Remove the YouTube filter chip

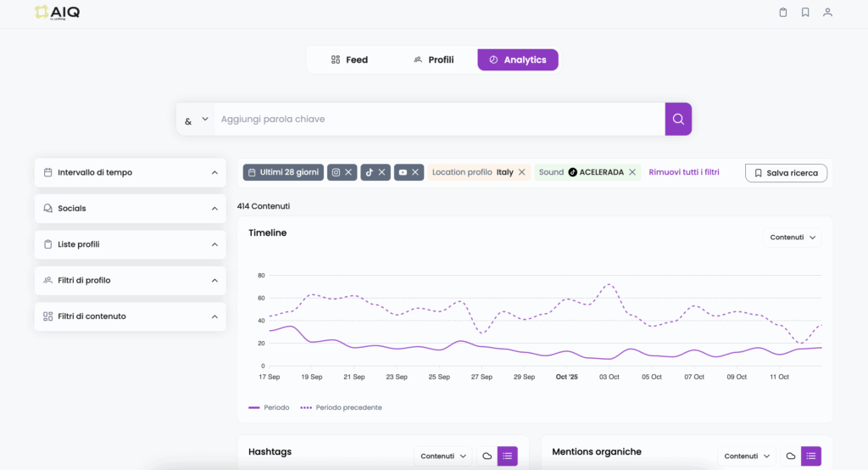click(415, 172)
